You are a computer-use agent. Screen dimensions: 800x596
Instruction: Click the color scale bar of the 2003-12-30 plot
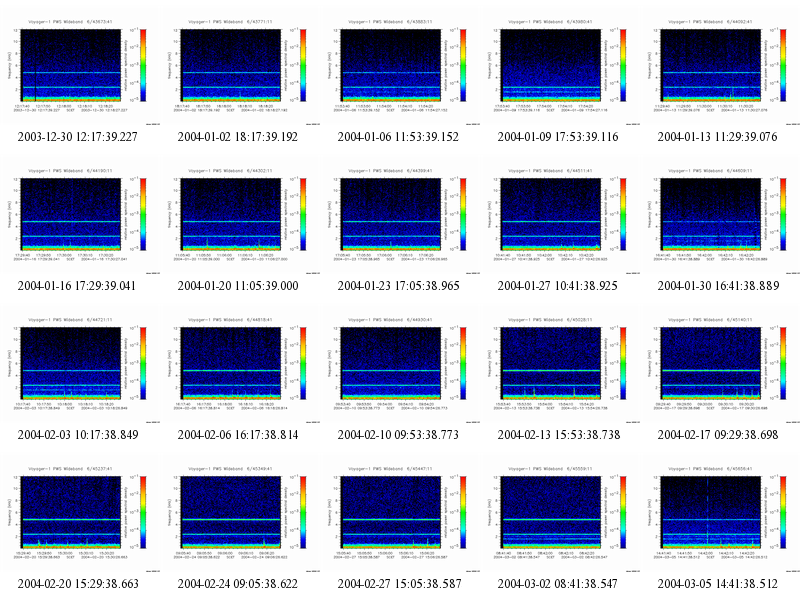coord(143,65)
